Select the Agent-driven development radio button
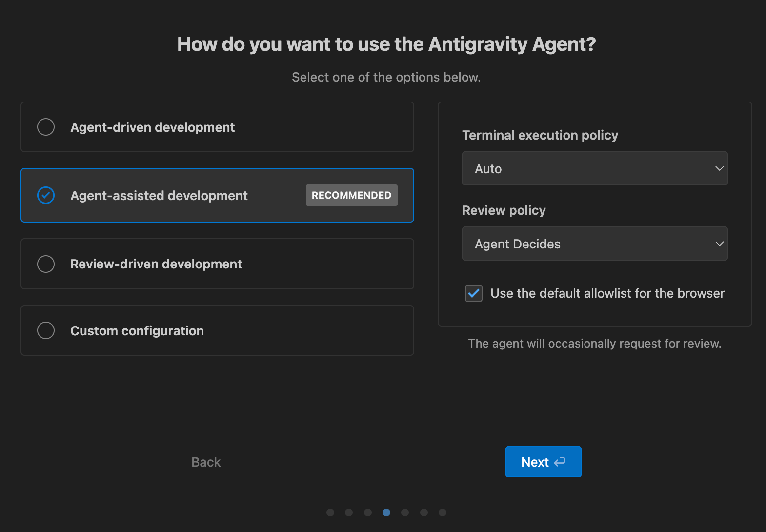Screen dimensions: 766x532 [46, 127]
